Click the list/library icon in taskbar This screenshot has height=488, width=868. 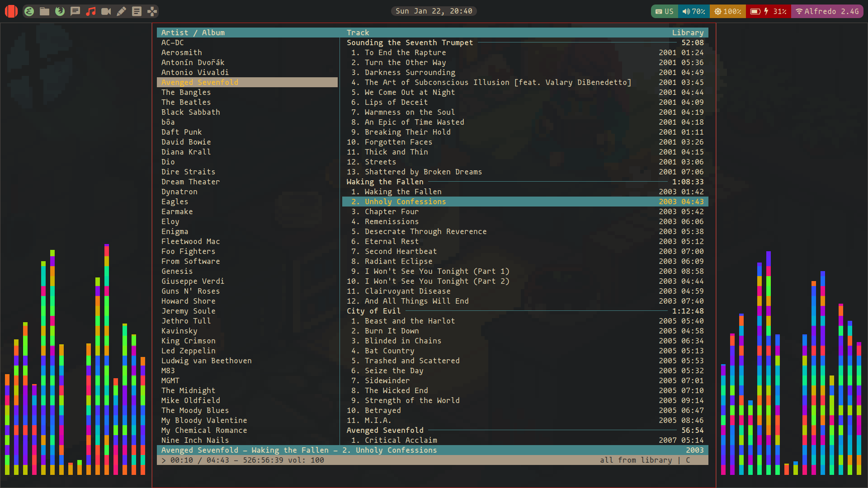(x=137, y=11)
